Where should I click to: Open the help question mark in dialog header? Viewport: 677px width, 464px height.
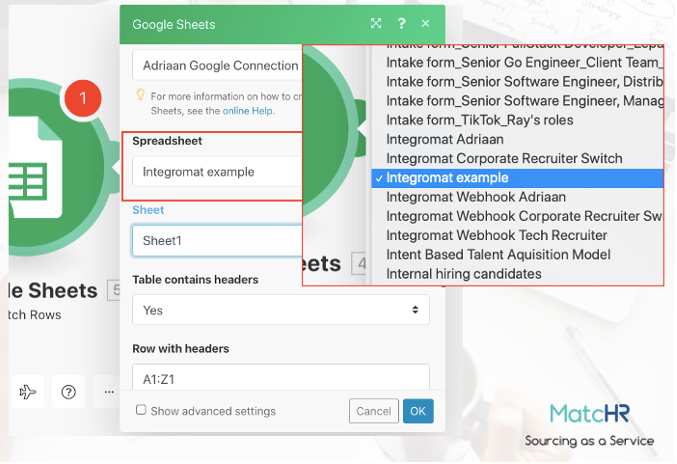(x=402, y=23)
